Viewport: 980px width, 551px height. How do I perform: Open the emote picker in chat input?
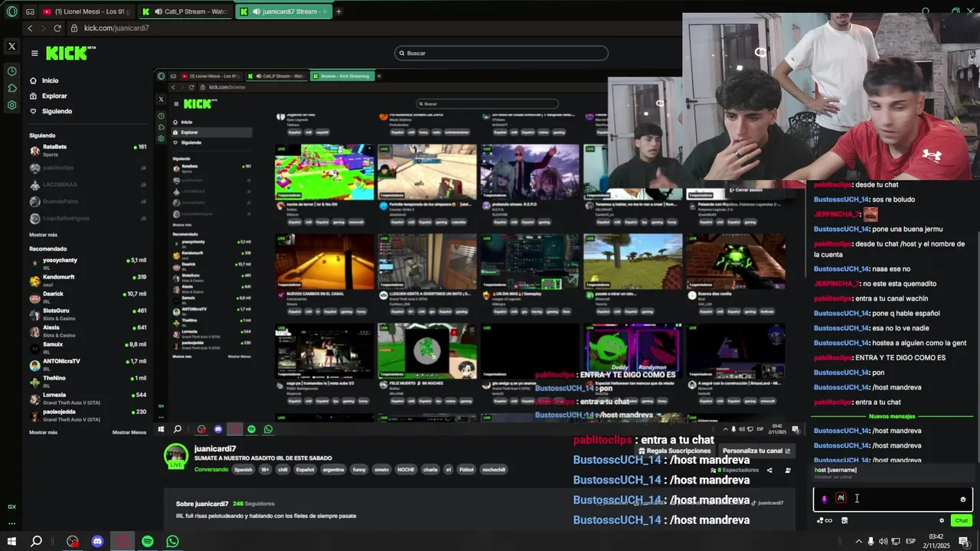[x=963, y=500]
